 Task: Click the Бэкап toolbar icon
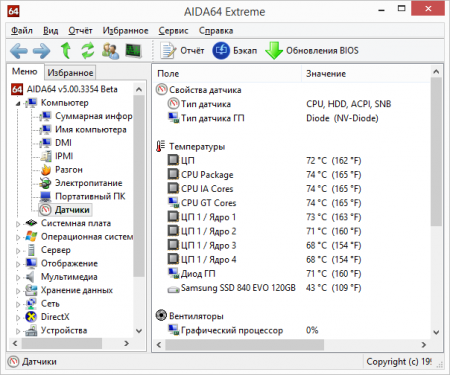(221, 51)
